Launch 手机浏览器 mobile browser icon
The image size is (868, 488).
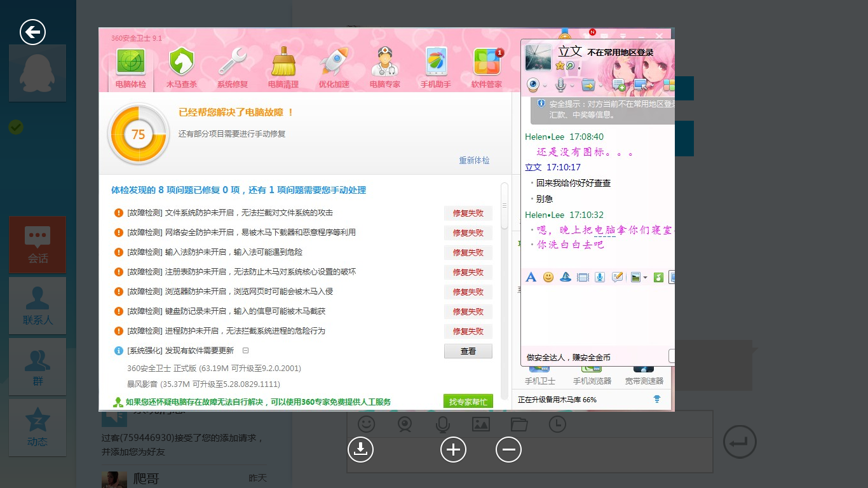pyautogui.click(x=592, y=371)
